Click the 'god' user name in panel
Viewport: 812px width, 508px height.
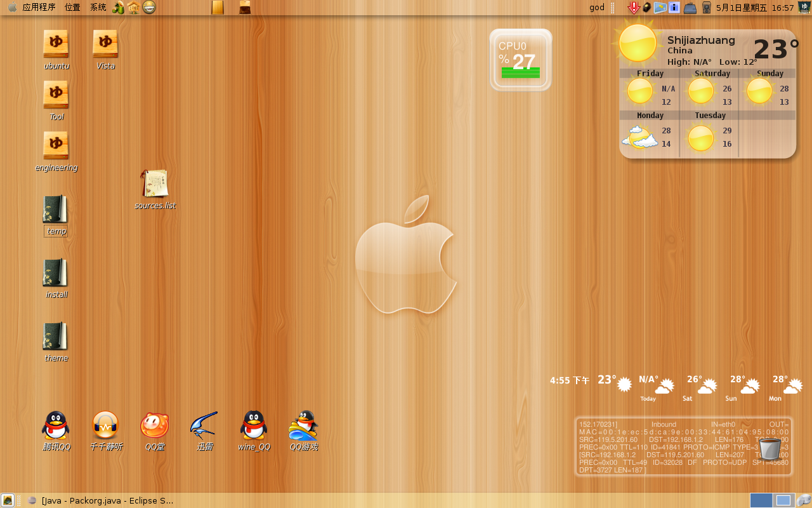pyautogui.click(x=597, y=8)
